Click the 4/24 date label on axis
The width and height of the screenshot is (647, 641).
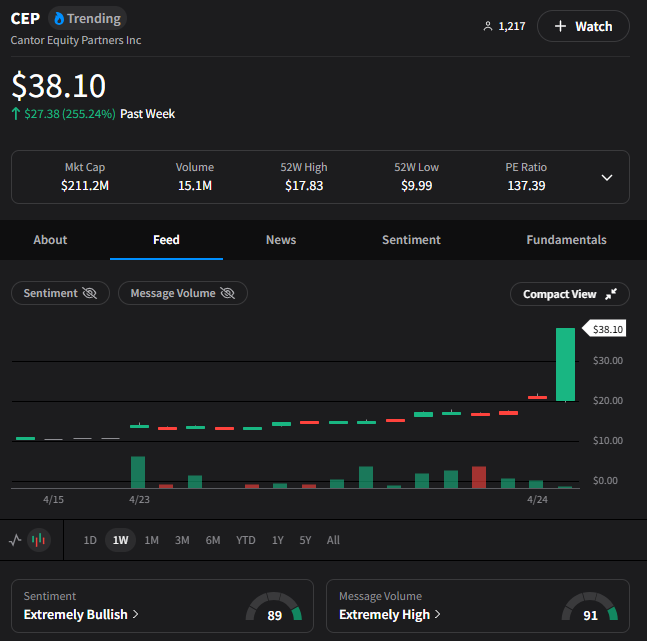[x=537, y=500]
